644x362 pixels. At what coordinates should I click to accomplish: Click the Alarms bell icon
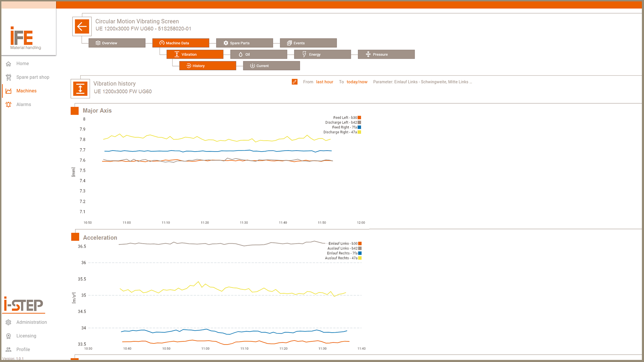coord(8,105)
